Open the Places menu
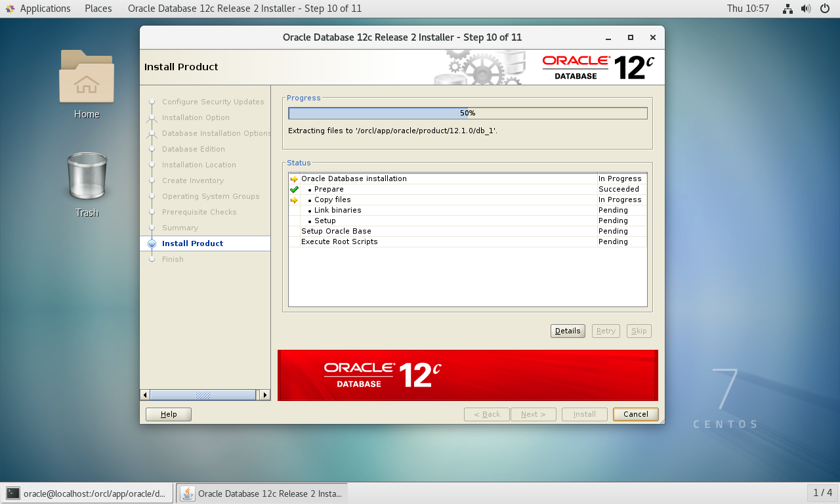840x504 pixels. click(x=98, y=9)
